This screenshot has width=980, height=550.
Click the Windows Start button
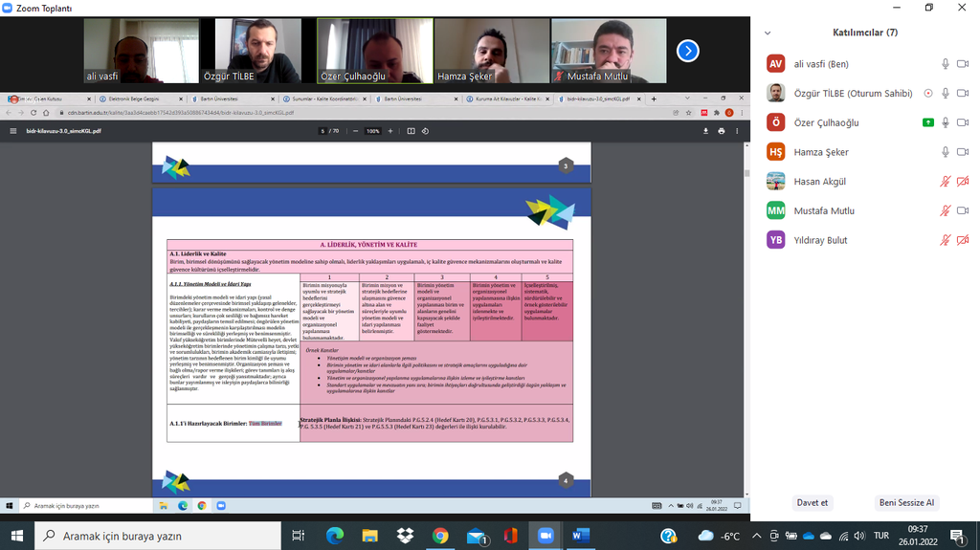(17, 536)
